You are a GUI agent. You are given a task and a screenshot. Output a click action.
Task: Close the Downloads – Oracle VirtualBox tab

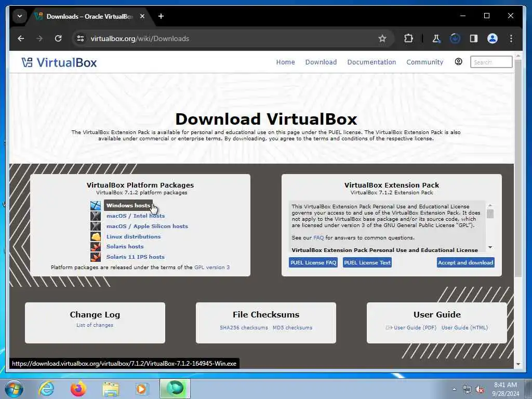pyautogui.click(x=142, y=16)
